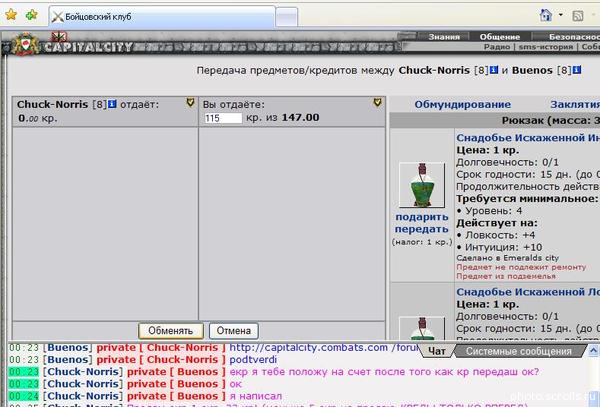This screenshot has width=600, height=407.
Task: Open the second Снадобье Искаженной item title
Action: point(528,292)
